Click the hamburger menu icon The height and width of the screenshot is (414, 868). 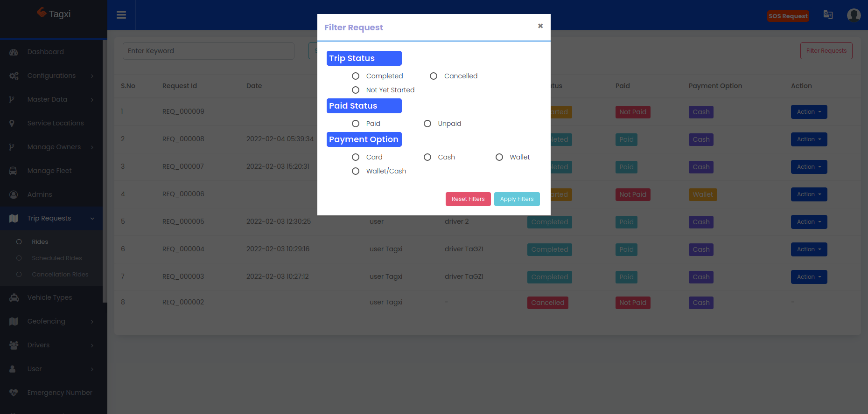pos(121,15)
